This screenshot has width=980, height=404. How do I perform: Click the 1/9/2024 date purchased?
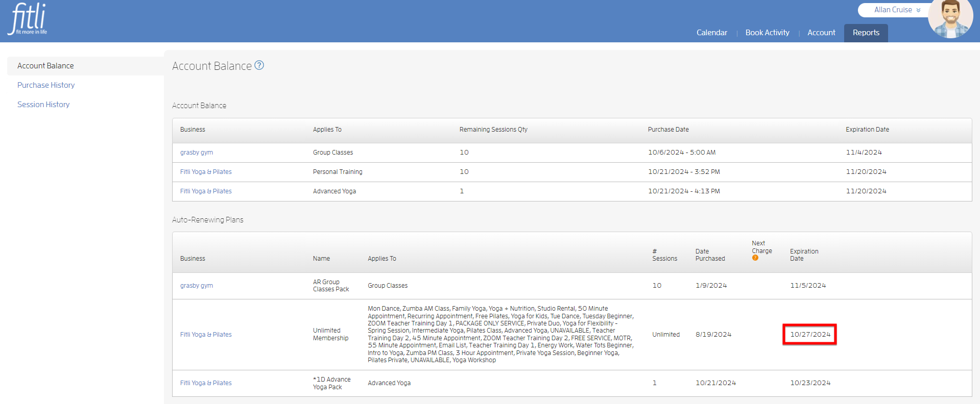coord(711,286)
